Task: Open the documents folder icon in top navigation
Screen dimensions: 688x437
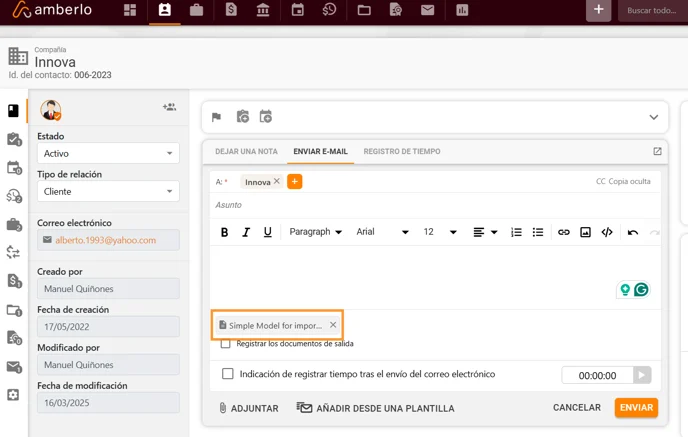Action: 364,10
